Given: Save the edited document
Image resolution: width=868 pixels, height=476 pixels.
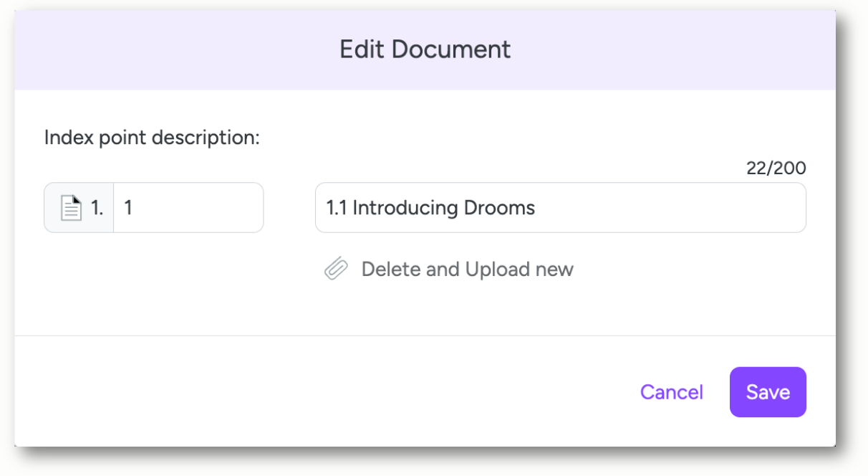Looking at the screenshot, I should (768, 392).
